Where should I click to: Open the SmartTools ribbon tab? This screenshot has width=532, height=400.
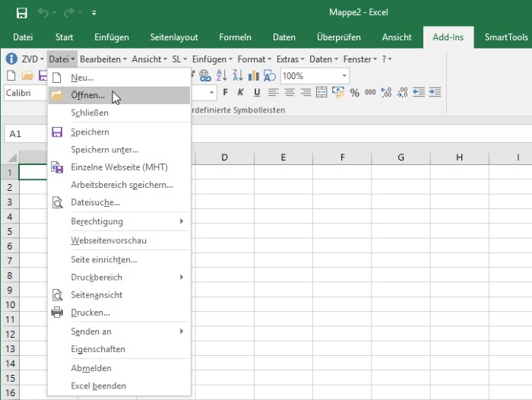pos(506,37)
